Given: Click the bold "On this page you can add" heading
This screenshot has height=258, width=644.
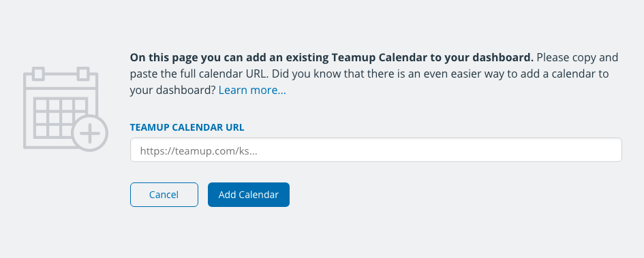Looking at the screenshot, I should (x=332, y=57).
